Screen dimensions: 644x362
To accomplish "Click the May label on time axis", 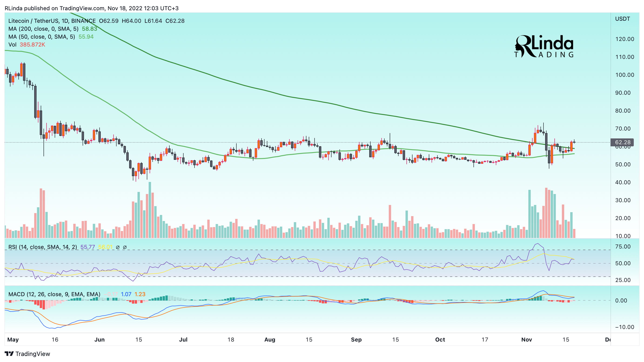I will click(x=13, y=340).
